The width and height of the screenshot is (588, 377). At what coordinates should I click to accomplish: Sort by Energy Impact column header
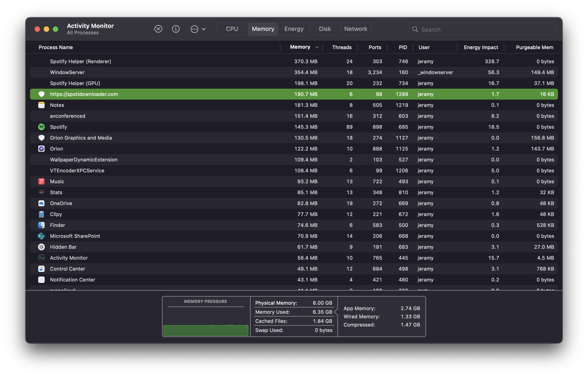[481, 47]
